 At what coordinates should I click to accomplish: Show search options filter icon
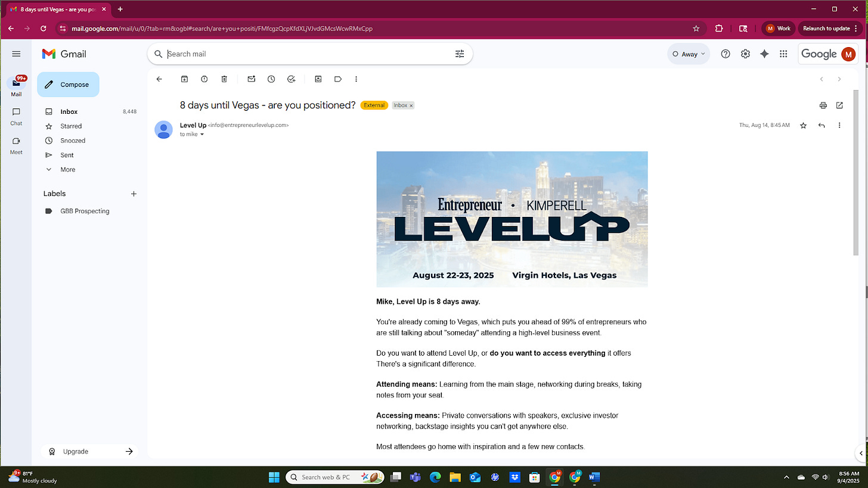[x=460, y=54]
